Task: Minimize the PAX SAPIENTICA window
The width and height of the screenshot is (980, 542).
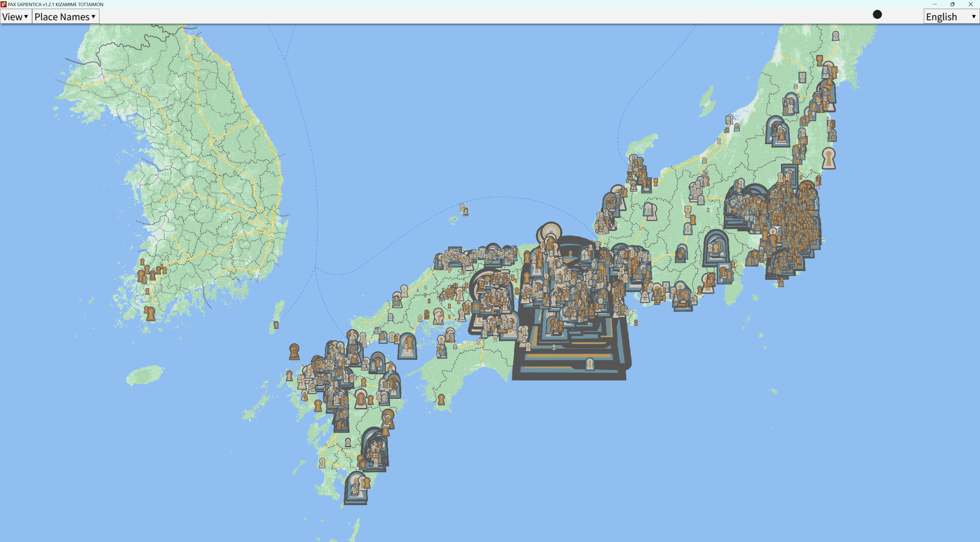Action: coord(935,4)
